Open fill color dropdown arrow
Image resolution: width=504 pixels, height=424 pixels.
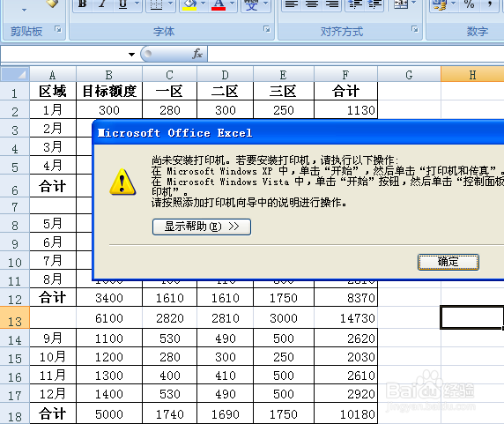(204, 4)
